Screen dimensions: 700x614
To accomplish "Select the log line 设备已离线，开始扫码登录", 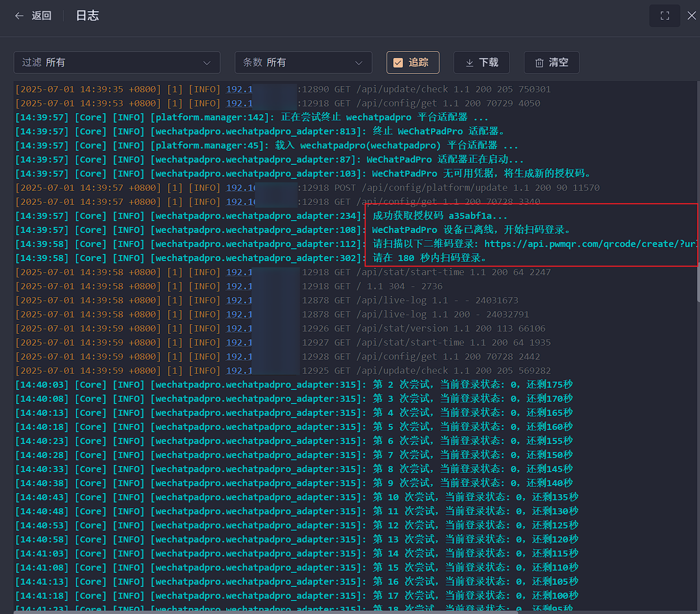I will tap(293, 230).
